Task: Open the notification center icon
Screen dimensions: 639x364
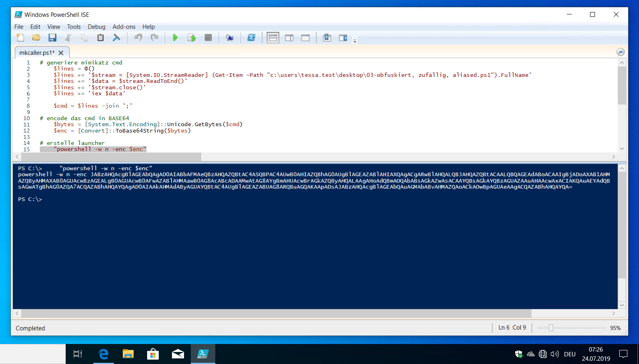Action: tap(623, 354)
